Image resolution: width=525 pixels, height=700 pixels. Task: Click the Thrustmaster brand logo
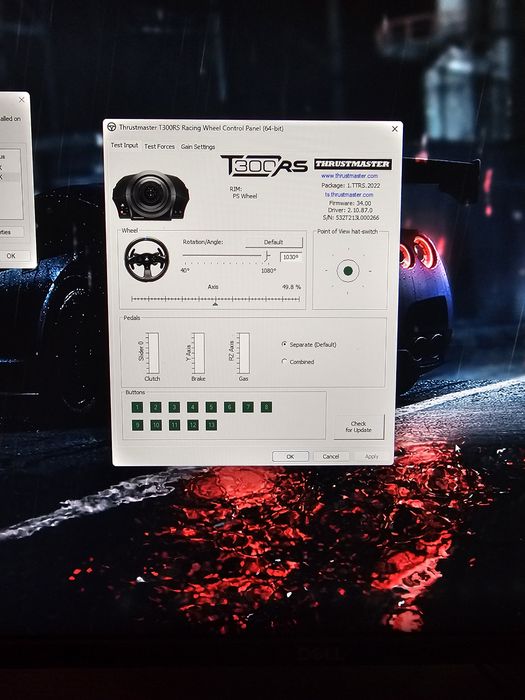[353, 164]
